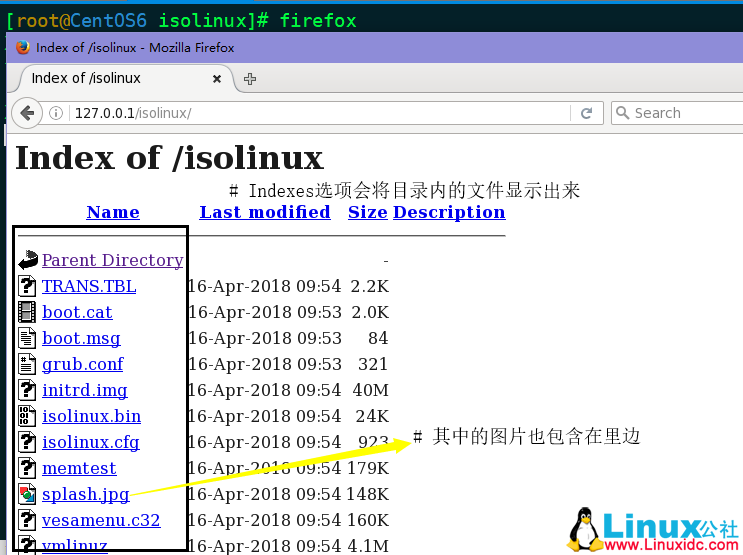Open the boot.cat file link
This screenshot has width=743, height=555.
pyautogui.click(x=77, y=312)
